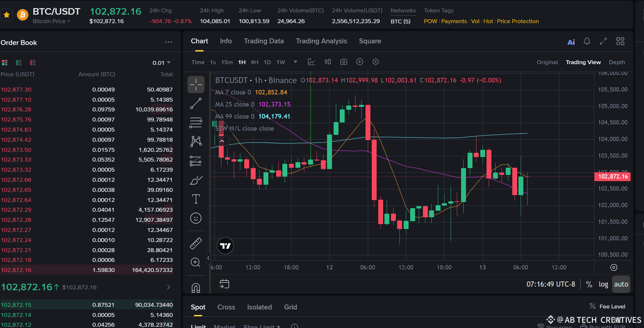Open the go-to-date calendar icon
Screen dimensions: 644x328
(x=224, y=284)
